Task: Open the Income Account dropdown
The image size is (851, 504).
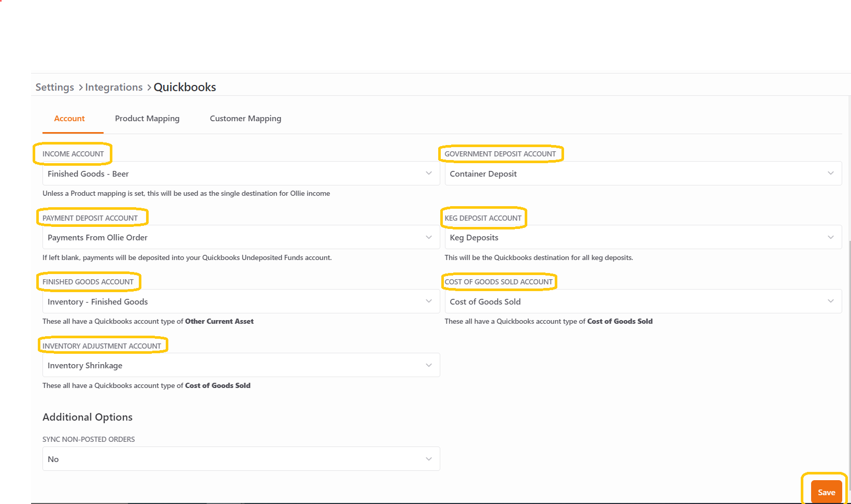Action: point(241,174)
